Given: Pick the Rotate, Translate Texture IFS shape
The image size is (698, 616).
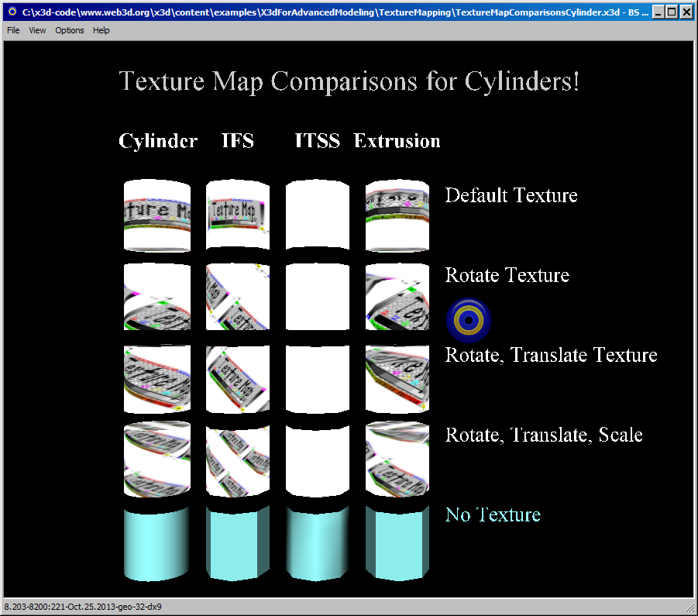Looking at the screenshot, I should pos(237,379).
